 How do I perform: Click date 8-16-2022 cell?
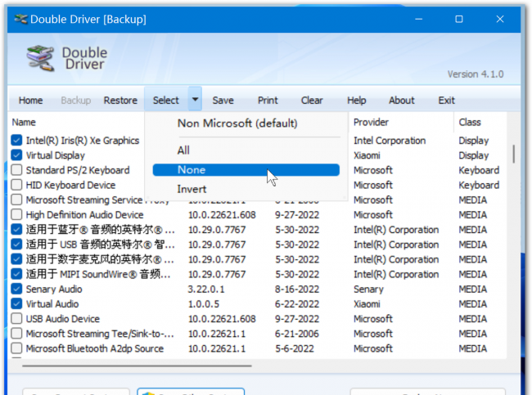(x=297, y=290)
